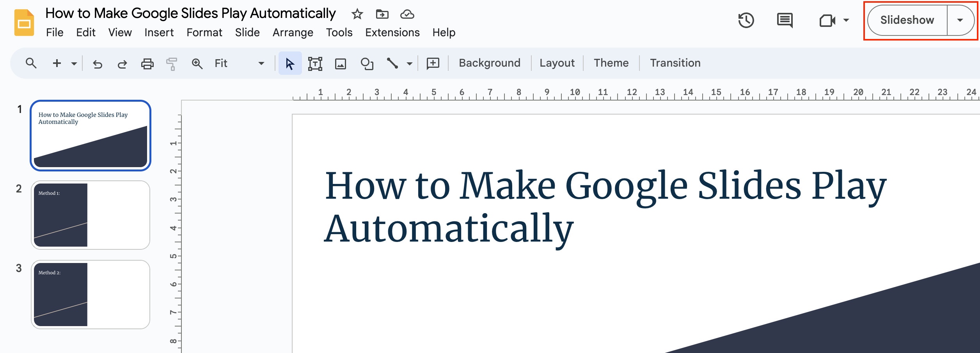980x353 pixels.
Task: Check cloud save status icon
Action: click(407, 14)
